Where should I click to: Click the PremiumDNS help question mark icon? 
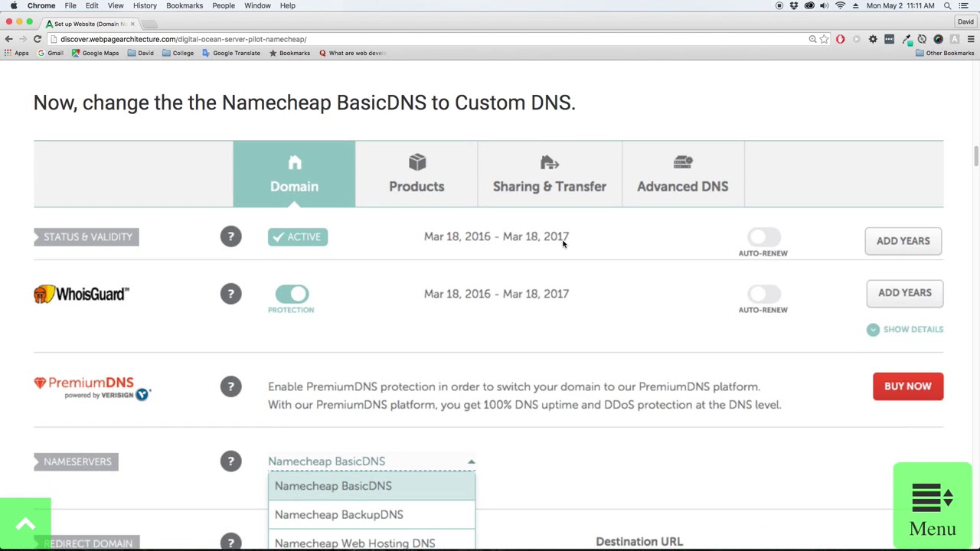(230, 386)
